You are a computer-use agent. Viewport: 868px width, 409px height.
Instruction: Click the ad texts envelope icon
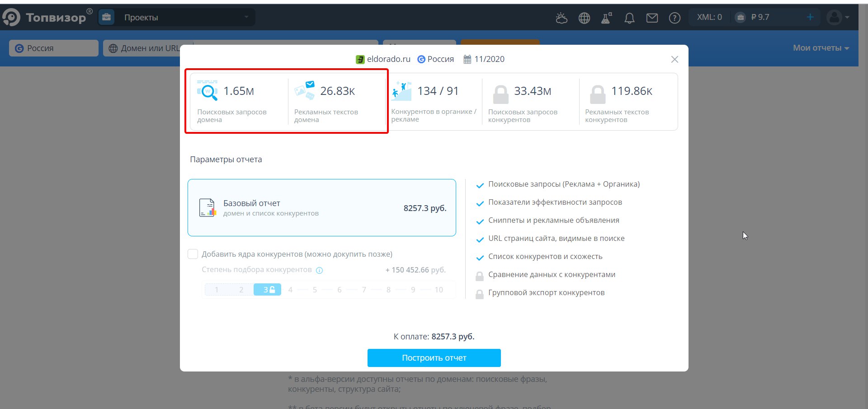click(x=304, y=90)
